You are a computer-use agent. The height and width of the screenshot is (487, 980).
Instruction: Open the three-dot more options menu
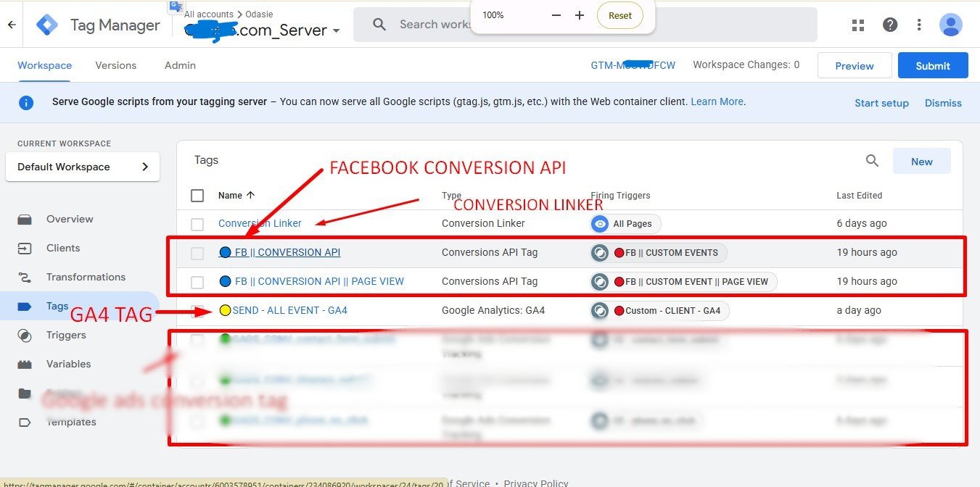point(919,25)
